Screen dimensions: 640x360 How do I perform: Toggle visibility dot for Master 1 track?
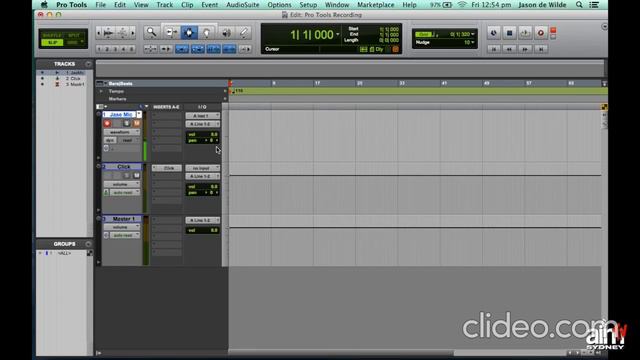(42, 84)
